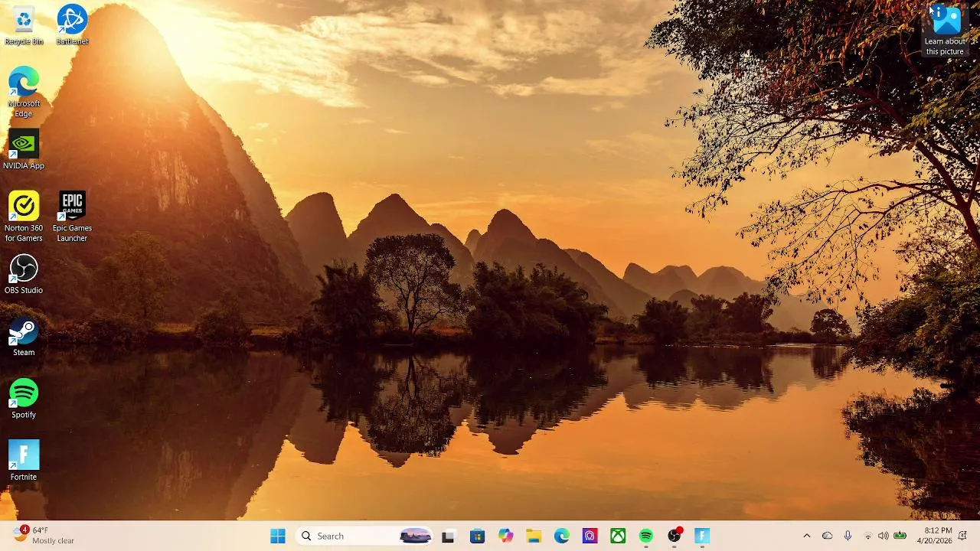Select the Steam desktop shortcut

tap(24, 337)
